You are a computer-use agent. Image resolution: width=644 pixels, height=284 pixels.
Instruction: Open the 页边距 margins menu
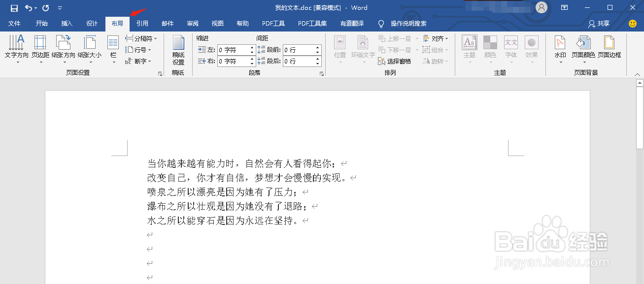point(40,49)
